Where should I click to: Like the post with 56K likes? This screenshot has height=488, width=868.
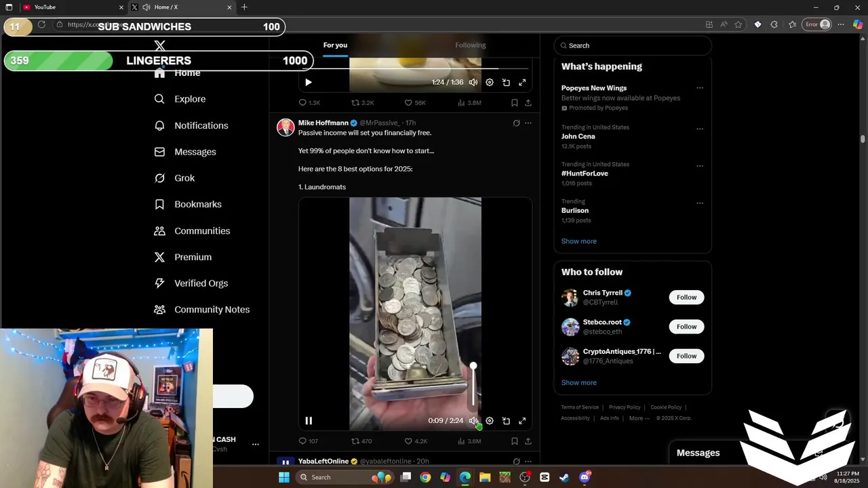coord(415,103)
